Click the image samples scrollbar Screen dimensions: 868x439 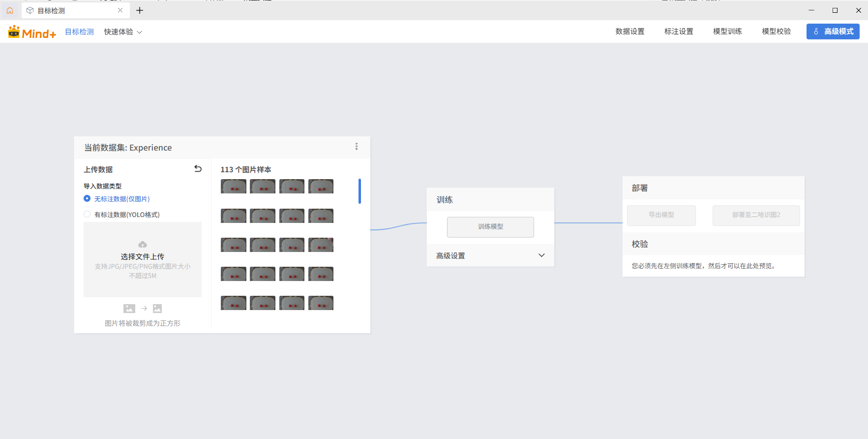point(359,191)
